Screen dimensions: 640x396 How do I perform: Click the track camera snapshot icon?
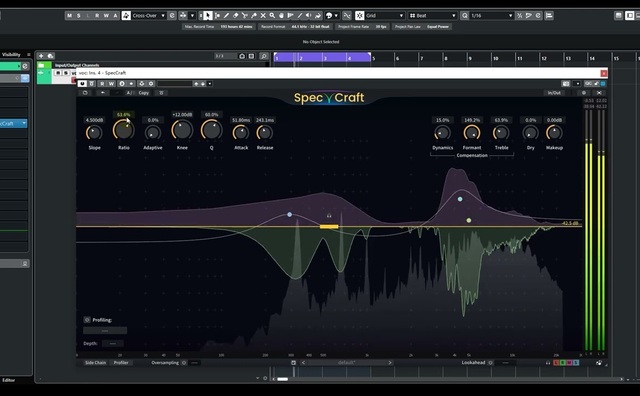pyautogui.click(x=242, y=56)
